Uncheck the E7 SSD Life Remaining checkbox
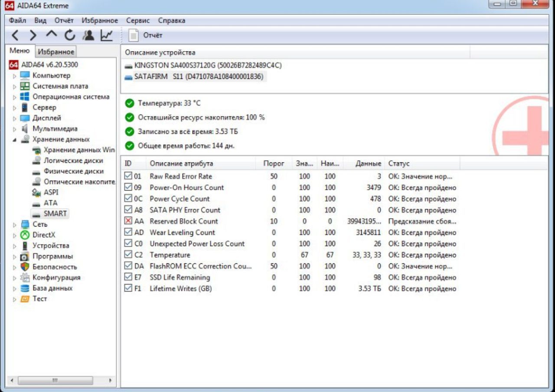The height and width of the screenshot is (392, 555). pos(128,277)
